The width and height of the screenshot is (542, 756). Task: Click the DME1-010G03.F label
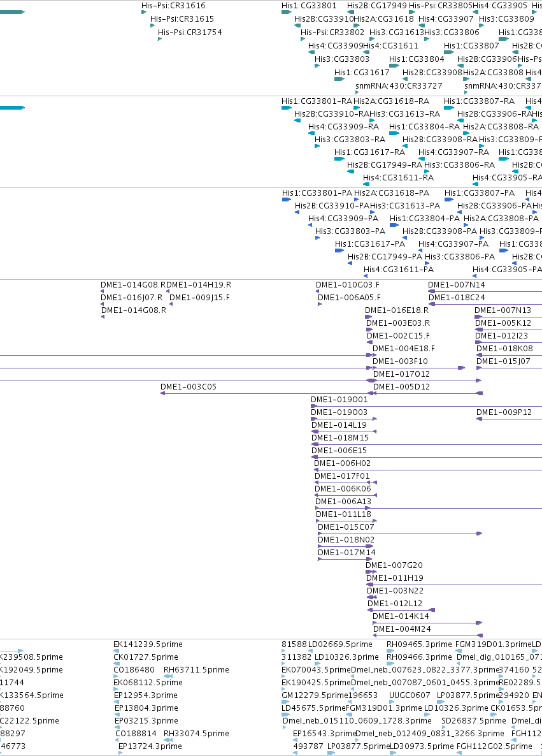coord(348,285)
